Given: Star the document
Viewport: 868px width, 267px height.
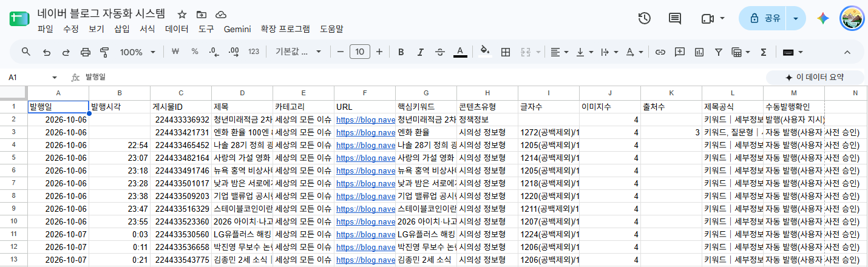Looking at the screenshot, I should tap(182, 15).
